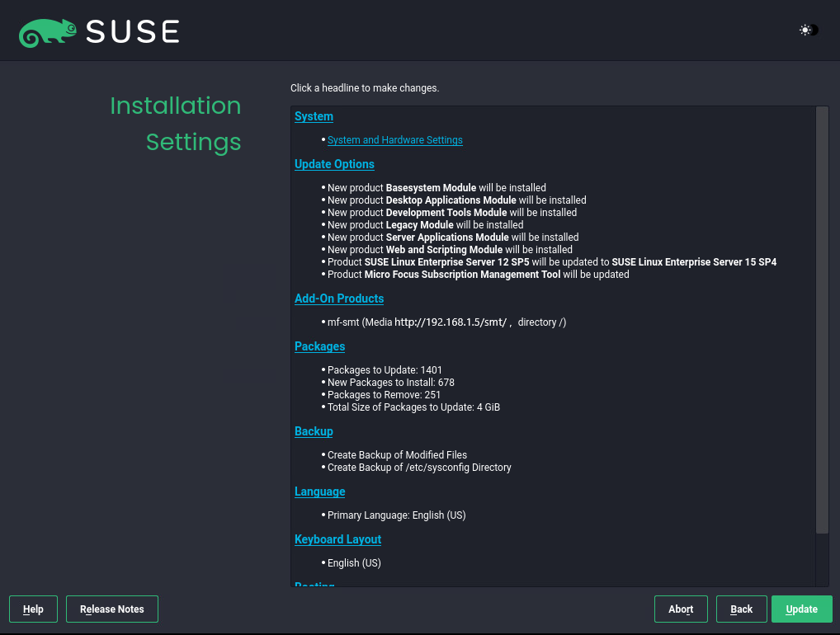Screen dimensions: 840x635
Task: Open System and Hardware Settings link
Action: [x=394, y=139]
